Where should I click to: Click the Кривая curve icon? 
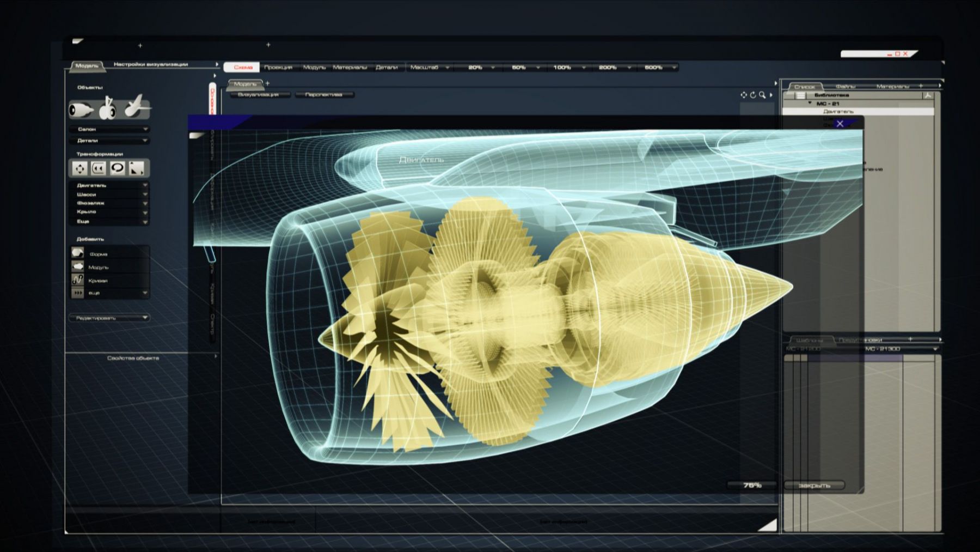pos(78,280)
